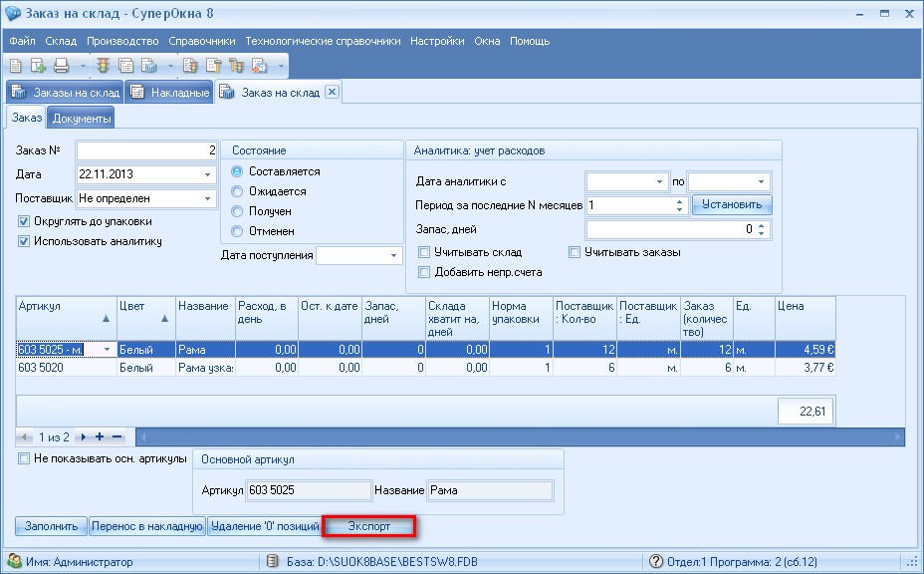Select 'Отменен' radio button
The height and width of the screenshot is (574, 924).
(x=237, y=231)
